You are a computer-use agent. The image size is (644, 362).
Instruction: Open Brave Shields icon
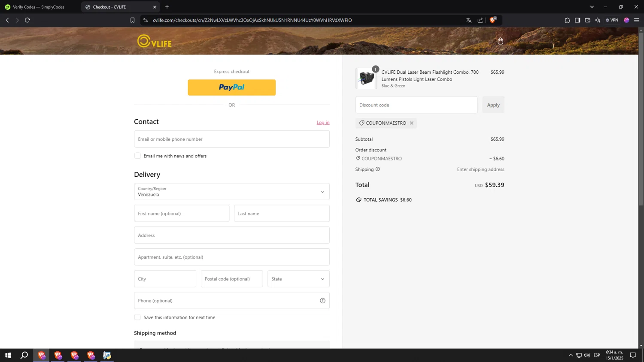[x=493, y=20]
